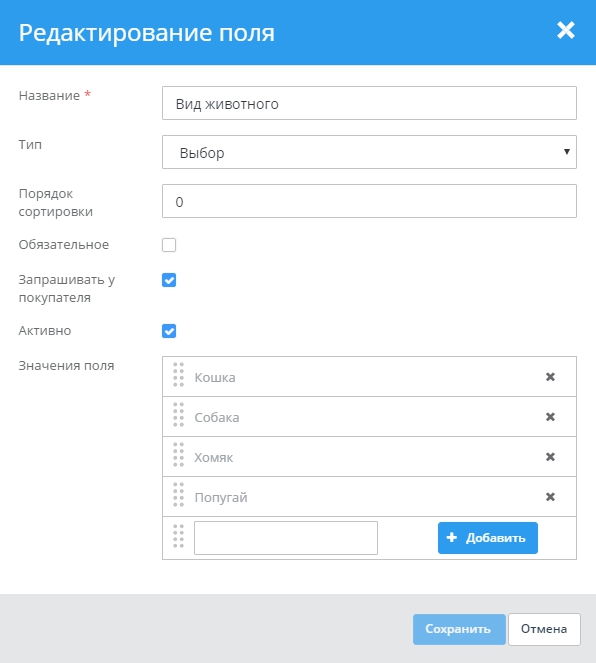This screenshot has width=596, height=663.
Task: Click the Добавить button to add value
Action: (488, 538)
